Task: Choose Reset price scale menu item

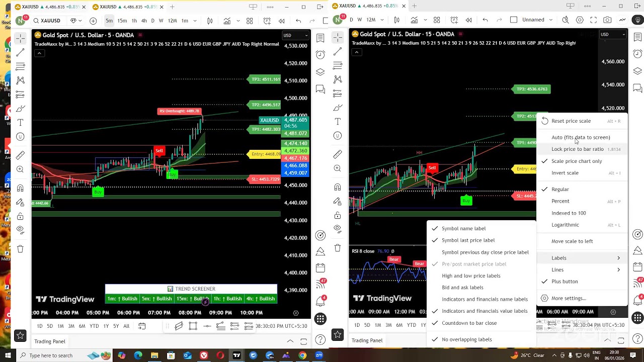Action: (582, 121)
